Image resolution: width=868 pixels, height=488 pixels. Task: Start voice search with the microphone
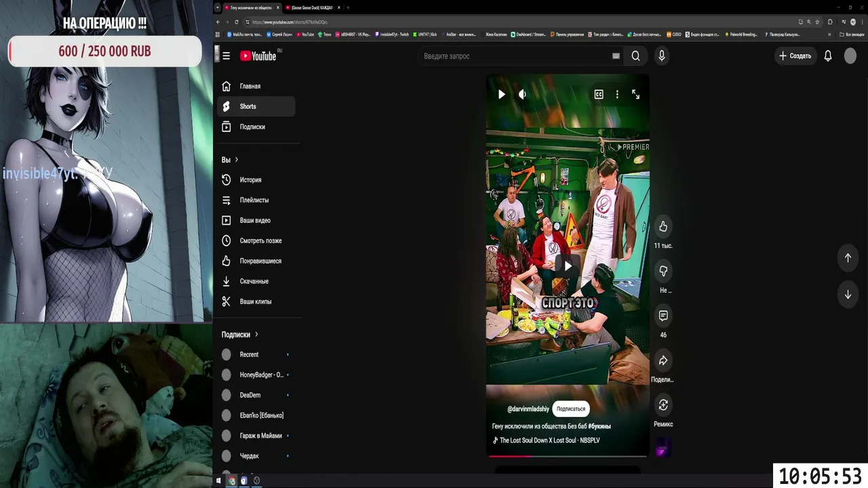point(662,56)
